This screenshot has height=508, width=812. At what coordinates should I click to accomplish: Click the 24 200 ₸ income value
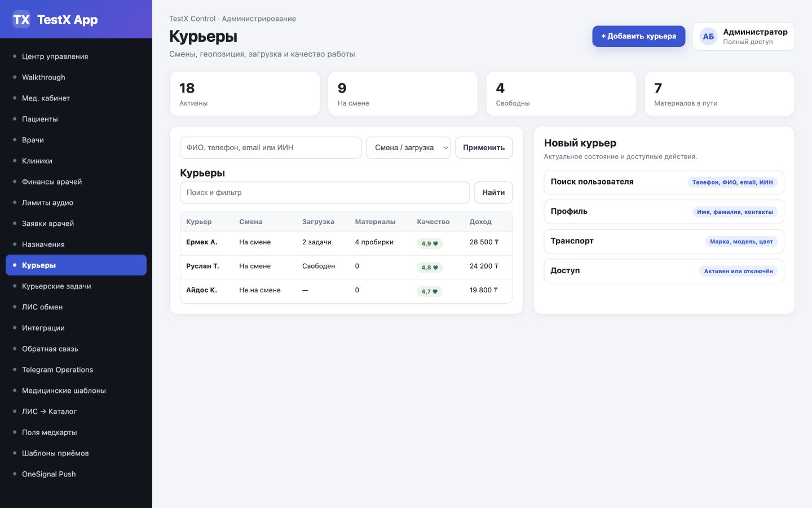pyautogui.click(x=484, y=266)
